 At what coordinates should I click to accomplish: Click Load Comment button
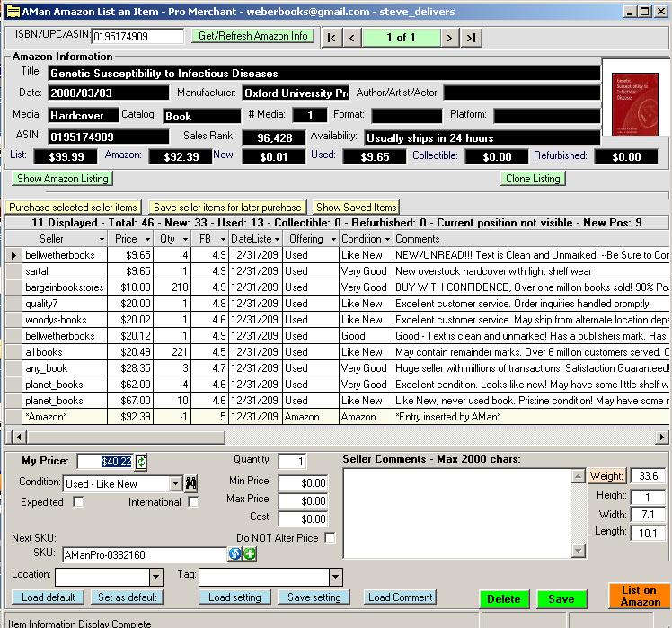pyautogui.click(x=401, y=597)
